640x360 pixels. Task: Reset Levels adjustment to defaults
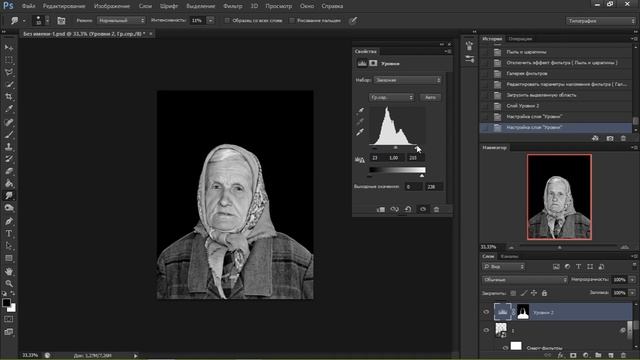[408, 209]
